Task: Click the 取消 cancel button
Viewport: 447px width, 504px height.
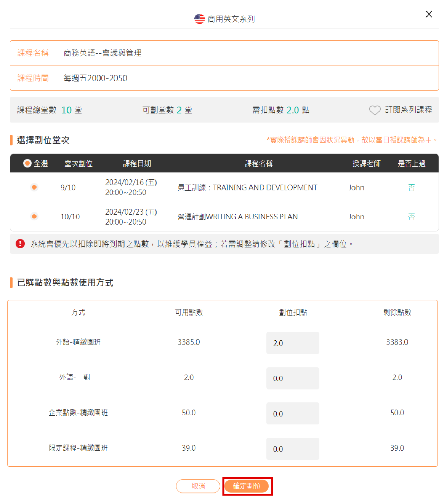Action: 198,486
